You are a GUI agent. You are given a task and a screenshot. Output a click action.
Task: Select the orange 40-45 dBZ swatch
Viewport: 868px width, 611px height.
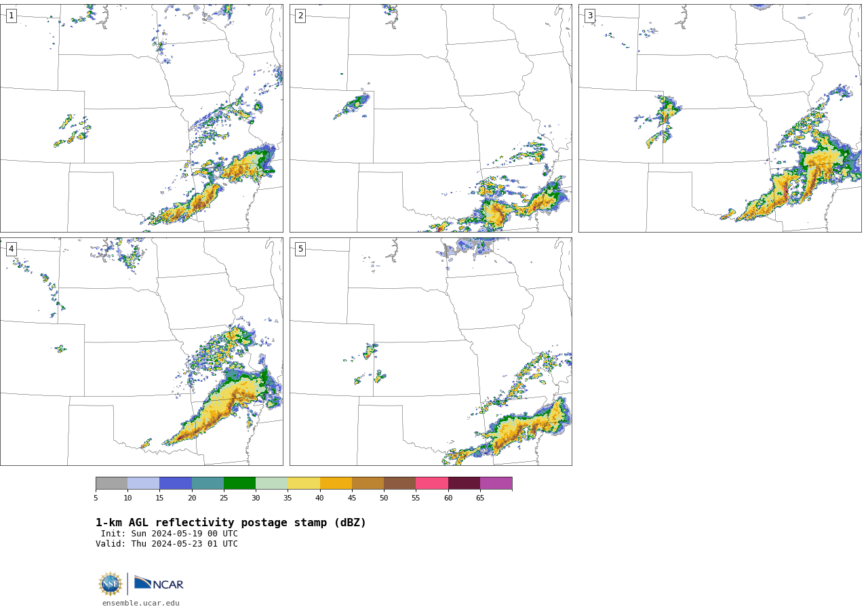click(336, 484)
